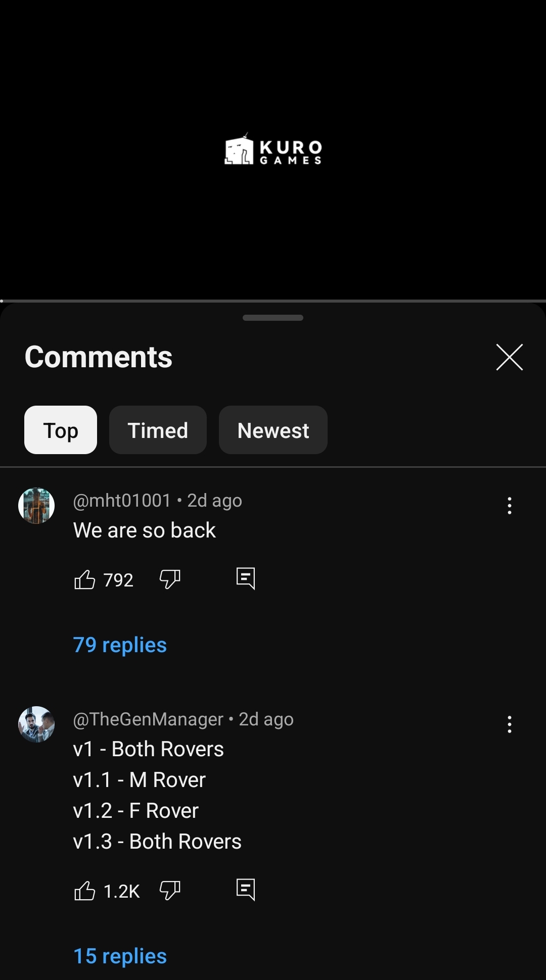Expand the 79 replies thread

pyautogui.click(x=120, y=645)
